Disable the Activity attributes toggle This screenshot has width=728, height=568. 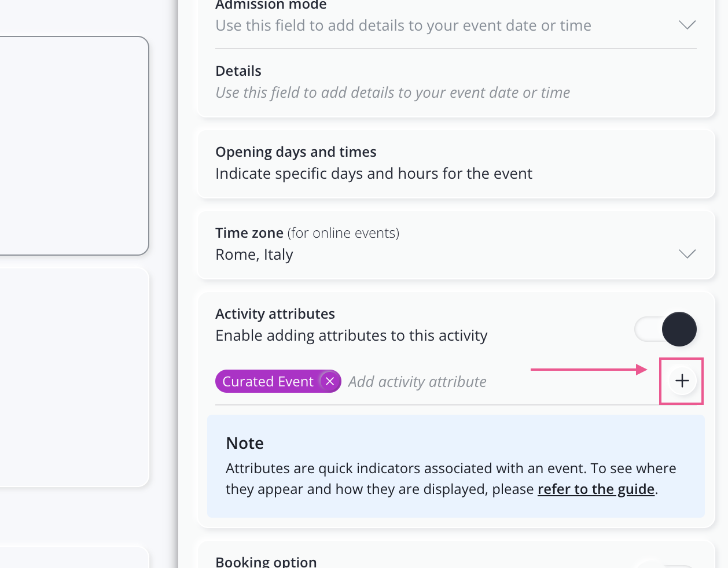coord(666,329)
